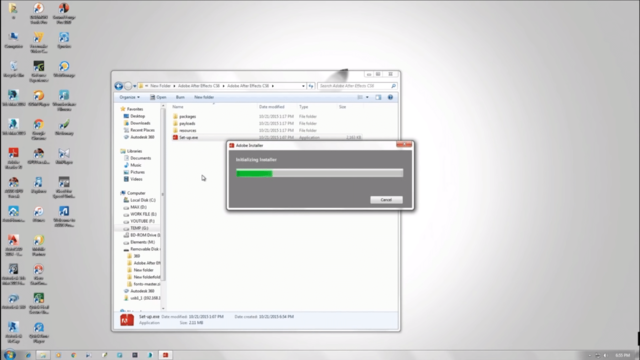Click the taskbar clock
This screenshot has width=640, height=360.
tap(622, 355)
